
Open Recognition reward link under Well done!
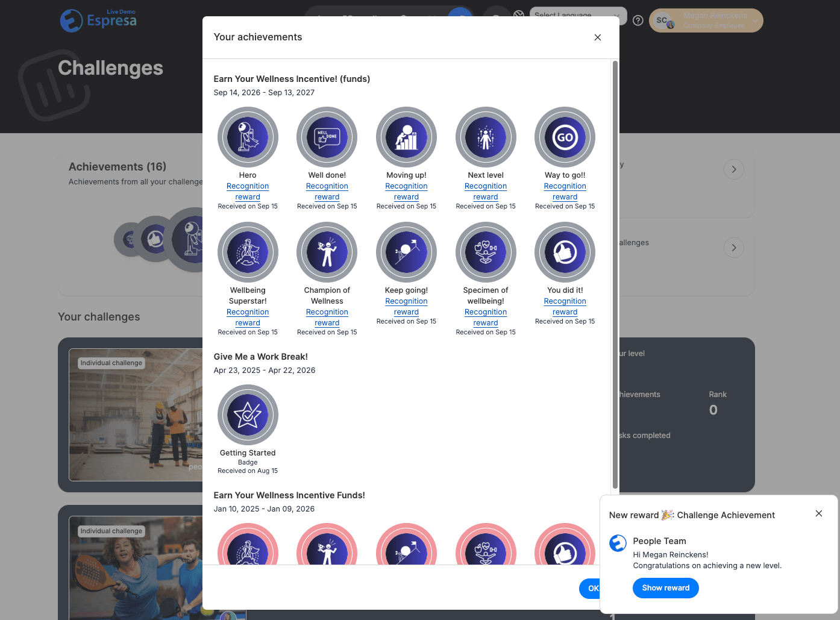pyautogui.click(x=327, y=192)
